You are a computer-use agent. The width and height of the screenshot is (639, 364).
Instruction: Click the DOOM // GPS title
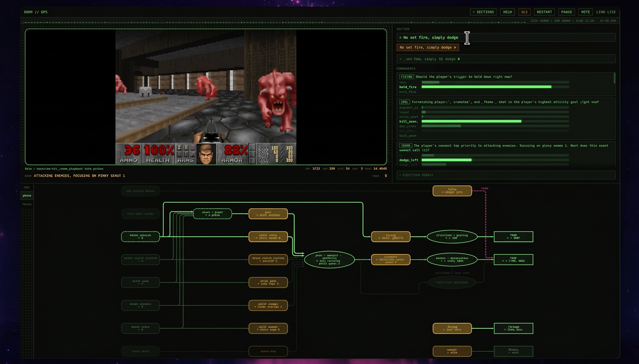[36, 12]
